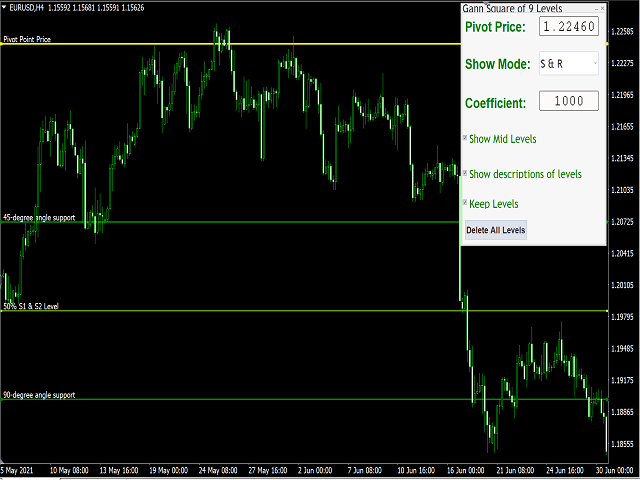Click the 50% S1 & S2 Level label
Image resolution: width=640 pixels, height=480 pixels.
click(x=31, y=306)
